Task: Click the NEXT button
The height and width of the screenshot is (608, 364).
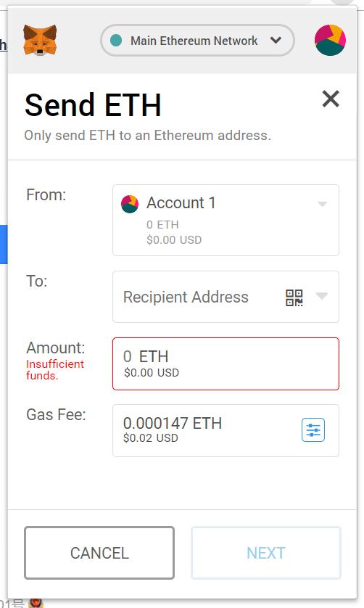Action: pos(266,553)
